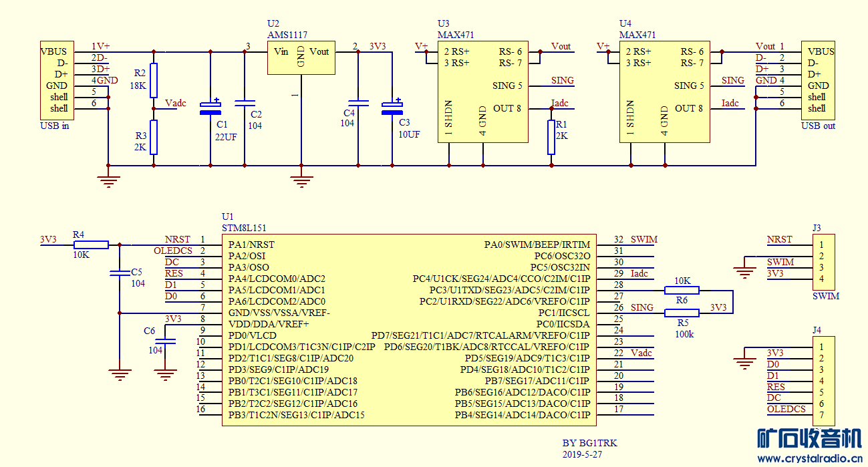Click the 18K resistor value
Screen dimensions: 868x467
(x=138, y=86)
